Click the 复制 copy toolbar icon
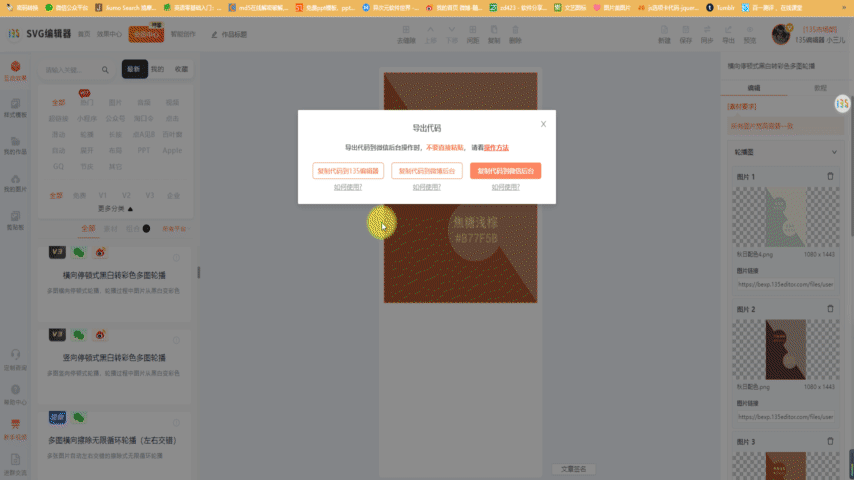Viewport: 854px width, 480px height. click(x=493, y=34)
